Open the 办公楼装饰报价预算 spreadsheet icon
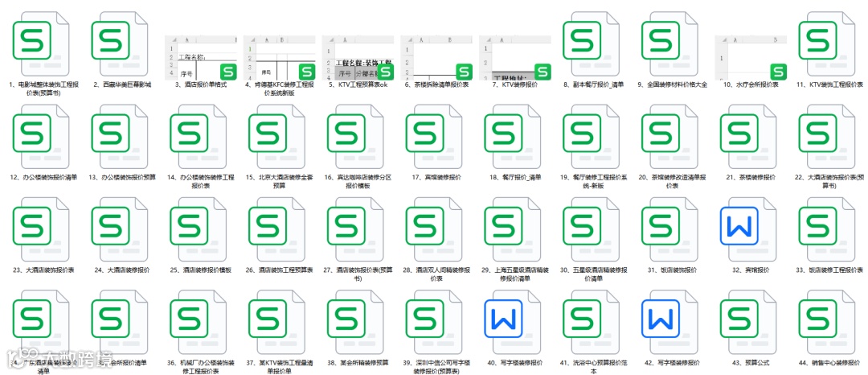This screenshot has width=868, height=375. (x=120, y=138)
